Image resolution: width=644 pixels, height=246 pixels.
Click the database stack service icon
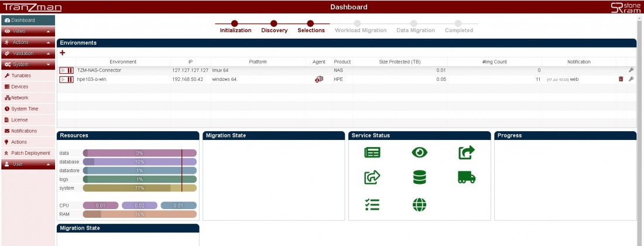[x=420, y=177]
